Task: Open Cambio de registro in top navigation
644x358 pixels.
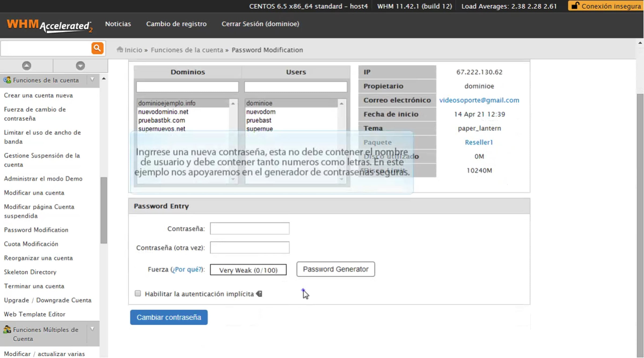Action: pyautogui.click(x=176, y=24)
